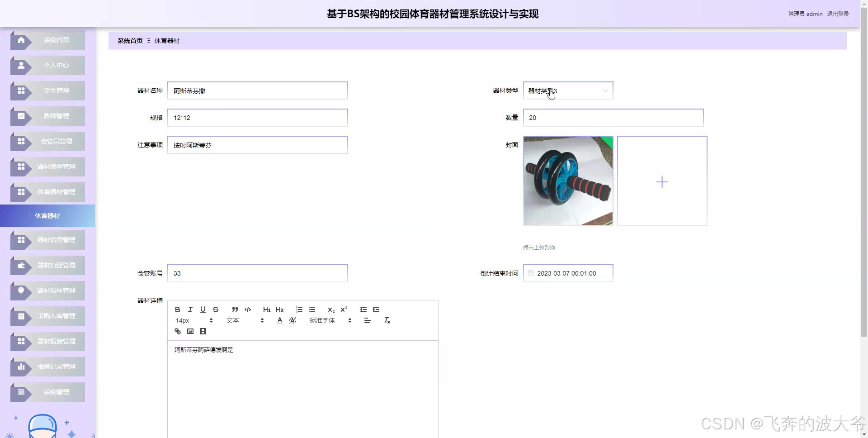Open the 器材类型 dropdown
868x438 pixels.
568,90
